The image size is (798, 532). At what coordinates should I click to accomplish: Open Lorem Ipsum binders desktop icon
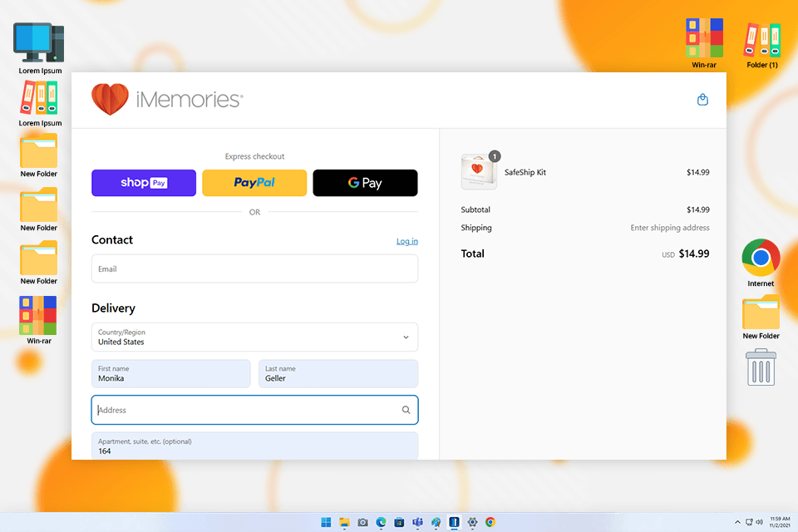click(x=40, y=103)
